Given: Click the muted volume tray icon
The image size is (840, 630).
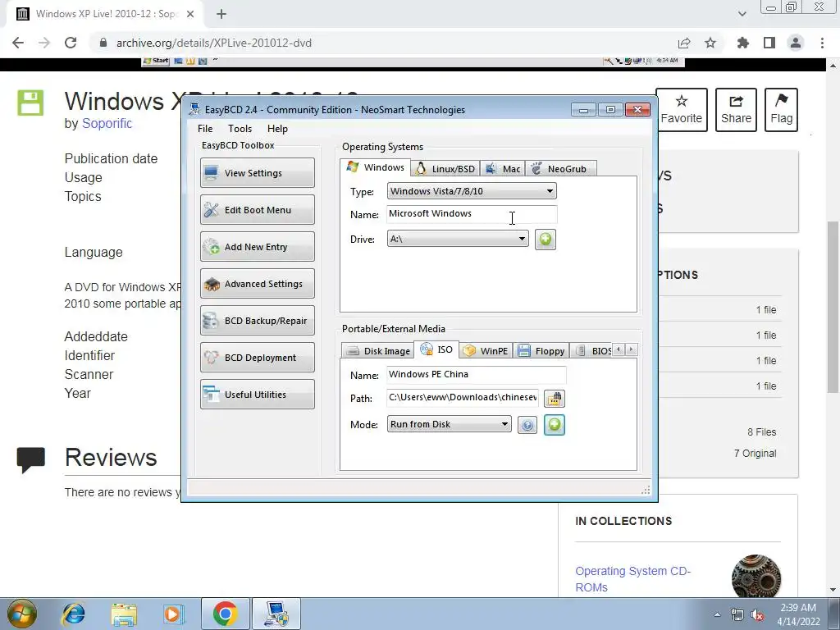Looking at the screenshot, I should pyautogui.click(x=757, y=614).
